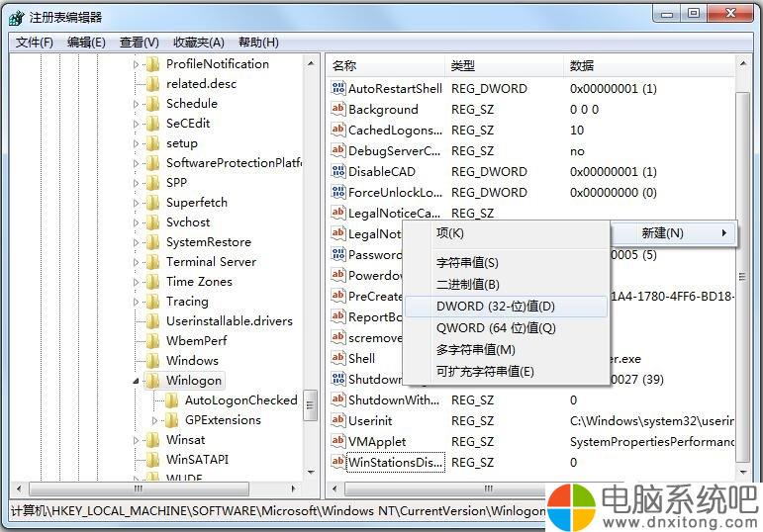Screen dimensions: 763x532
Task: Choose 二进制值(B) in new submenu
Action: pos(506,285)
